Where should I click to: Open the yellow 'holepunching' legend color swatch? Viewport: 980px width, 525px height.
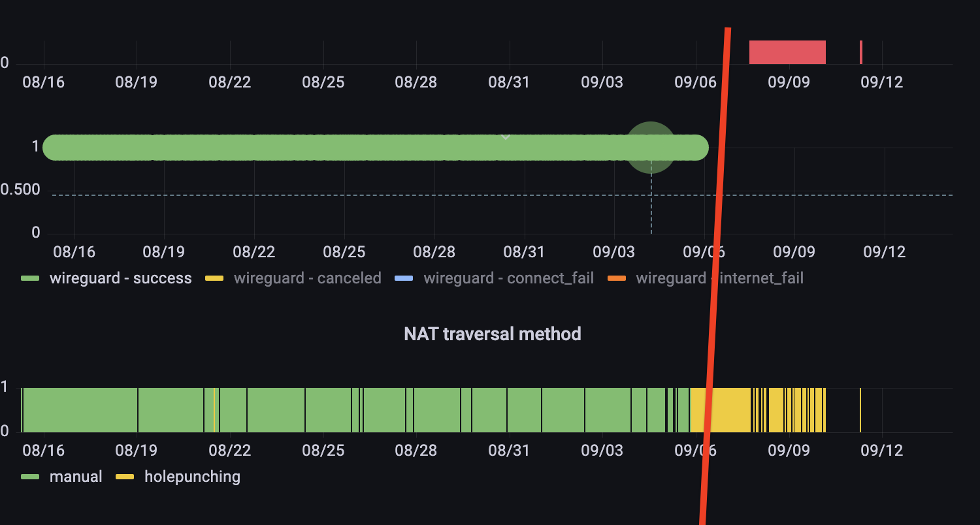(x=125, y=477)
